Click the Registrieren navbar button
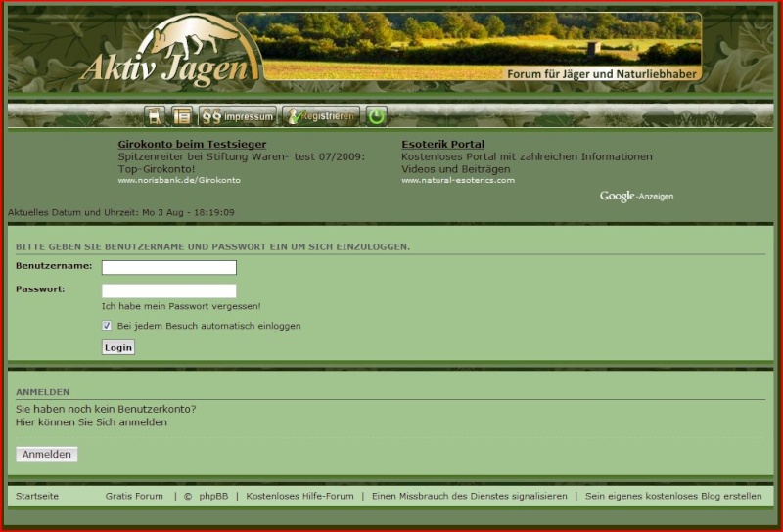The image size is (783, 532). [x=321, y=116]
